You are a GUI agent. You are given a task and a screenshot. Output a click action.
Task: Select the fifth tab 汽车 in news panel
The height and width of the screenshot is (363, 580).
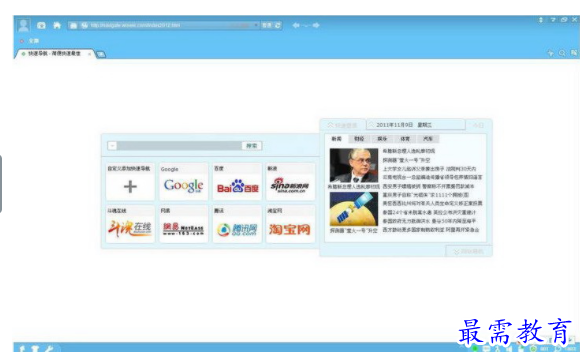click(428, 139)
